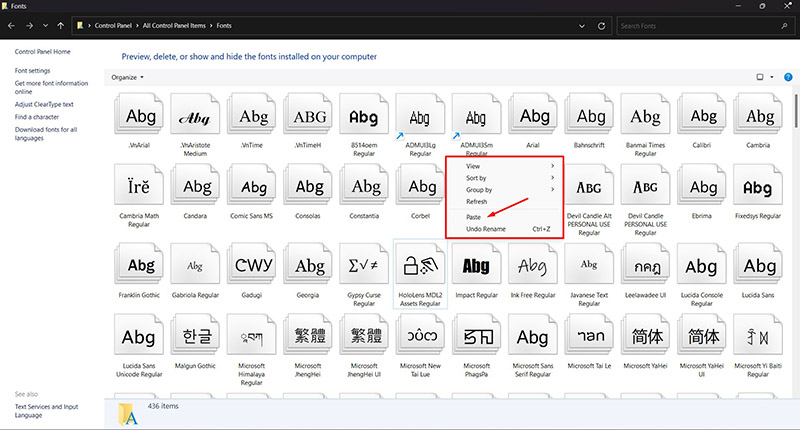Select the Corbel font icon

[x=420, y=185]
